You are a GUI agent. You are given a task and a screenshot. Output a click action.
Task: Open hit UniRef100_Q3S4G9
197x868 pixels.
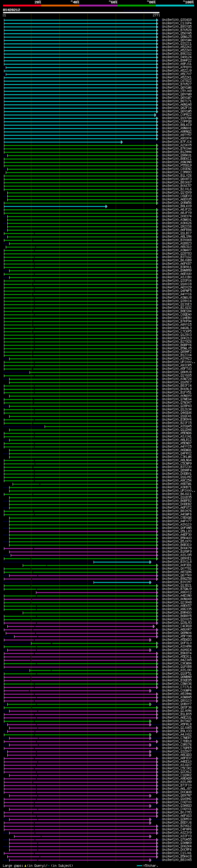coord(177,20)
